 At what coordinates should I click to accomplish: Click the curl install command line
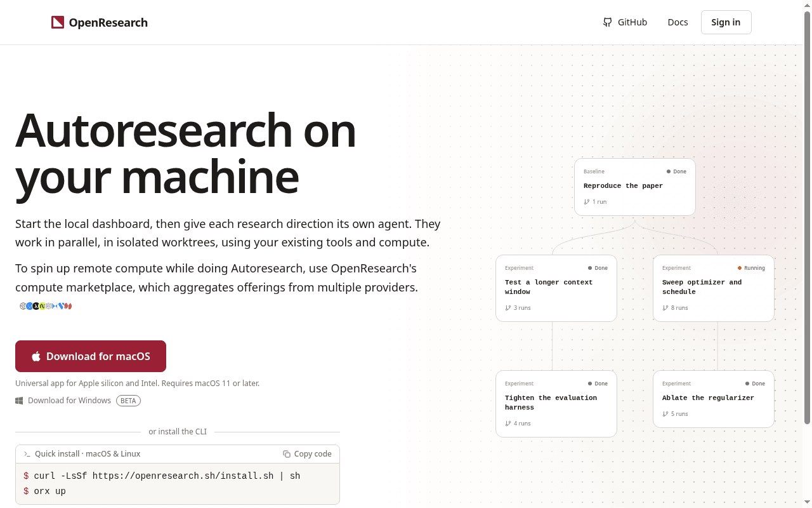click(162, 476)
